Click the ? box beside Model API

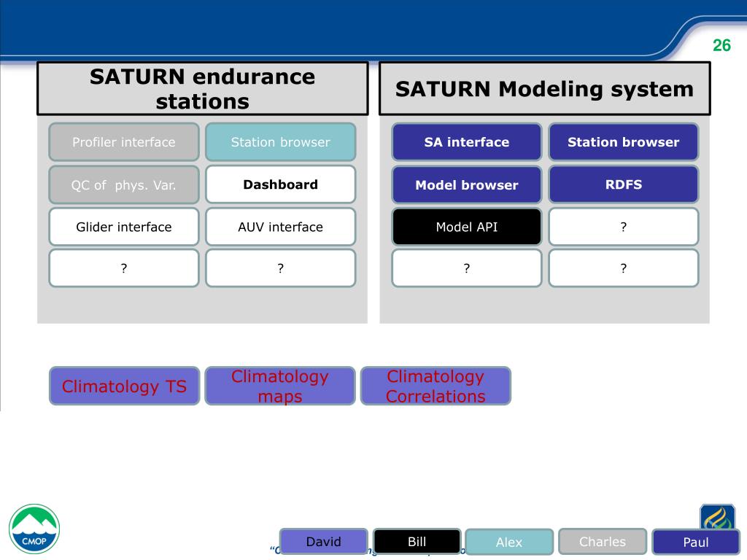click(624, 227)
